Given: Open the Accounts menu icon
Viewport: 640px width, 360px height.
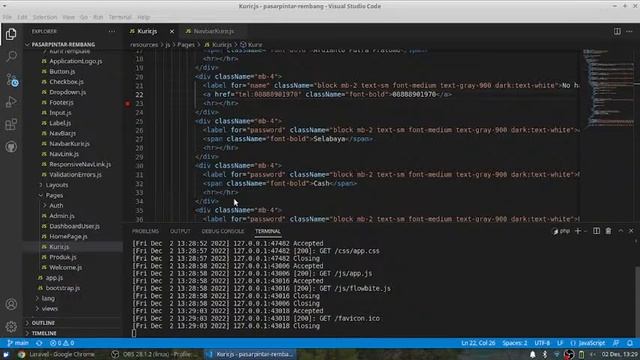Looking at the screenshot, I should [11, 304].
